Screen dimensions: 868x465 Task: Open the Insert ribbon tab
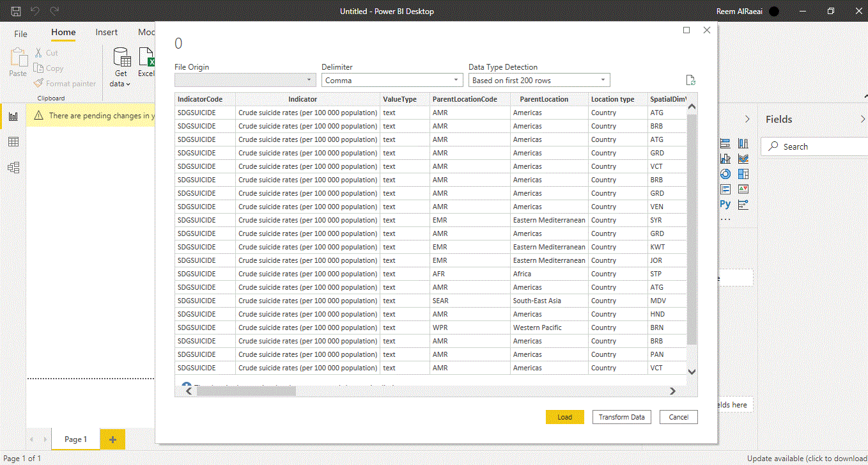coord(107,33)
